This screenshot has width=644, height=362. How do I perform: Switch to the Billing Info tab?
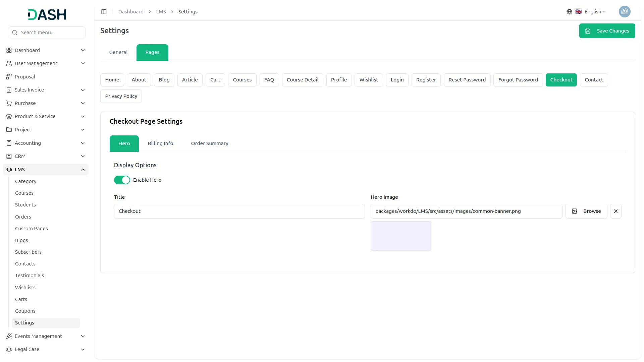coord(160,143)
